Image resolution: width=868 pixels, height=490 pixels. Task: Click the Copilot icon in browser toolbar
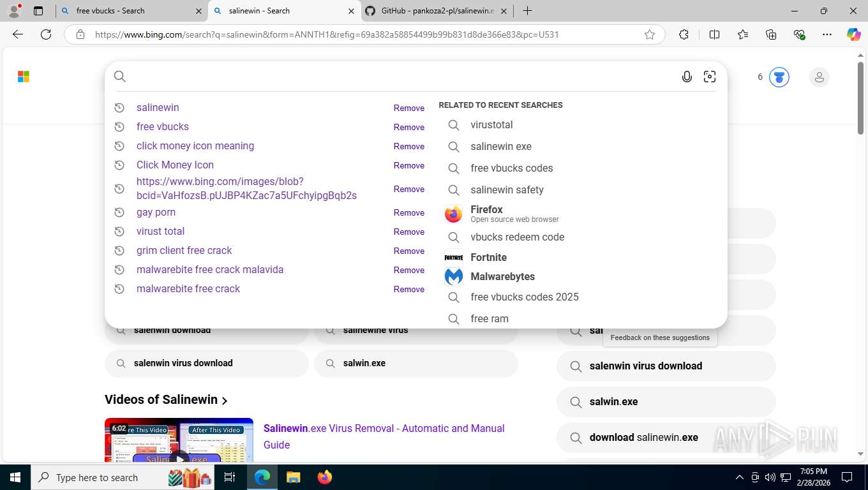pyautogui.click(x=853, y=34)
